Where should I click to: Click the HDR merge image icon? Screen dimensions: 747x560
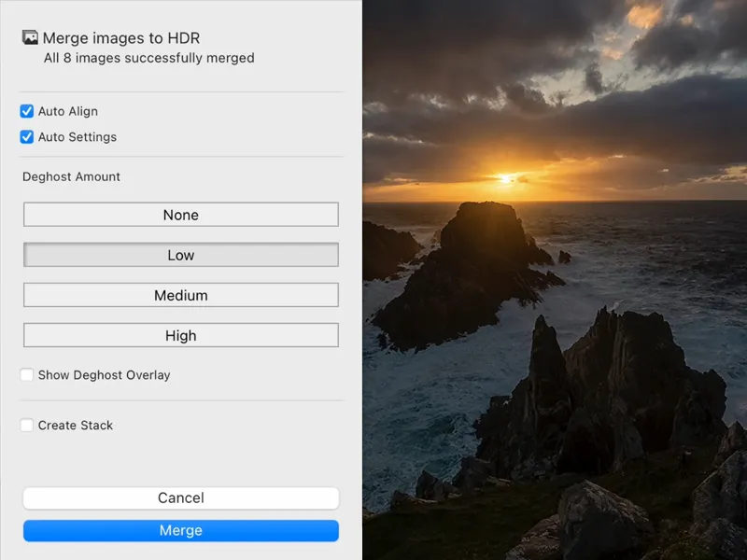click(30, 38)
